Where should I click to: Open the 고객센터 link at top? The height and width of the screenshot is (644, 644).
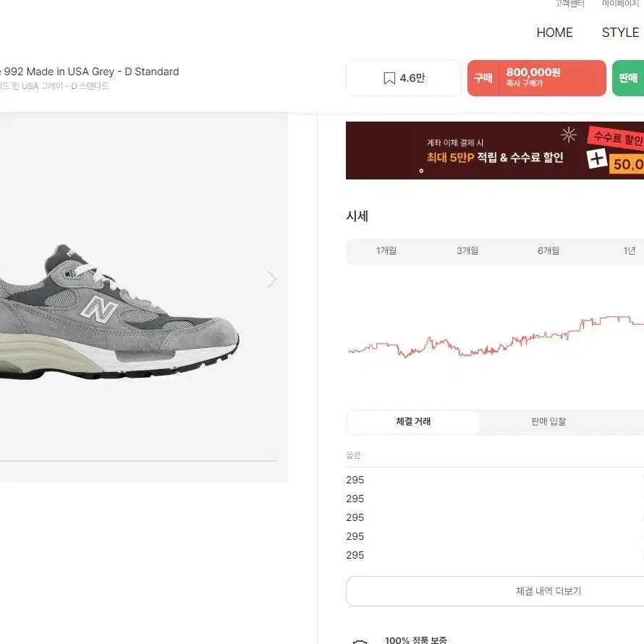coord(569,4)
